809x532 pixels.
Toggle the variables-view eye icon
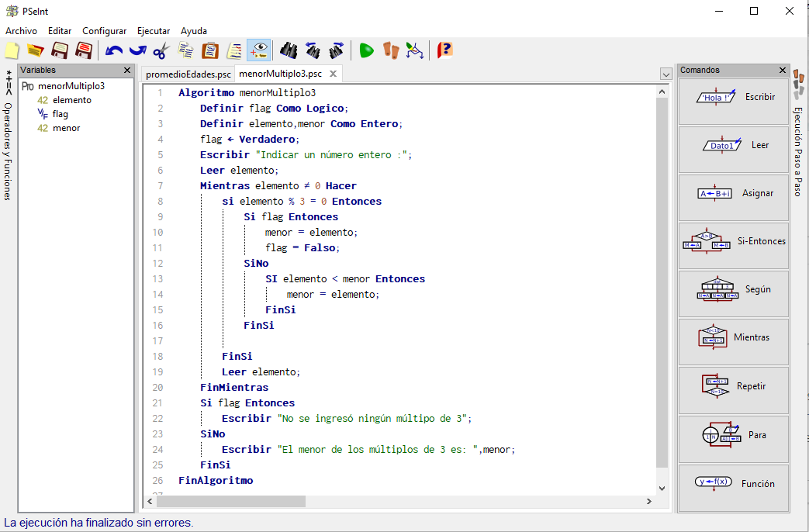click(258, 50)
